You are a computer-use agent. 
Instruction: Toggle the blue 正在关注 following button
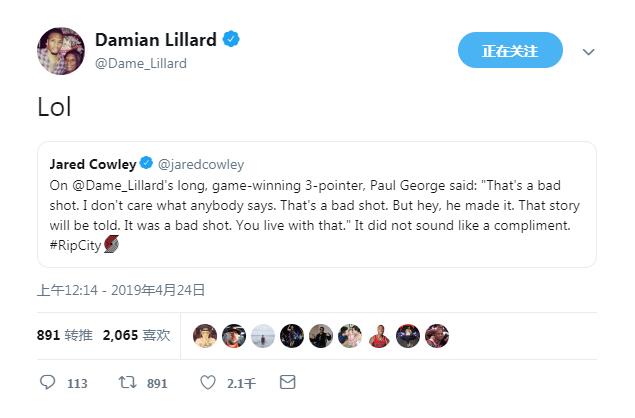pyautogui.click(x=510, y=51)
